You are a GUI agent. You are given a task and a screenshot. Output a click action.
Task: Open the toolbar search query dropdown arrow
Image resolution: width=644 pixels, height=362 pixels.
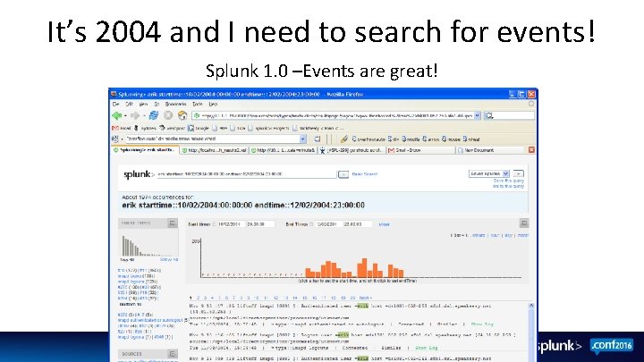point(302,139)
